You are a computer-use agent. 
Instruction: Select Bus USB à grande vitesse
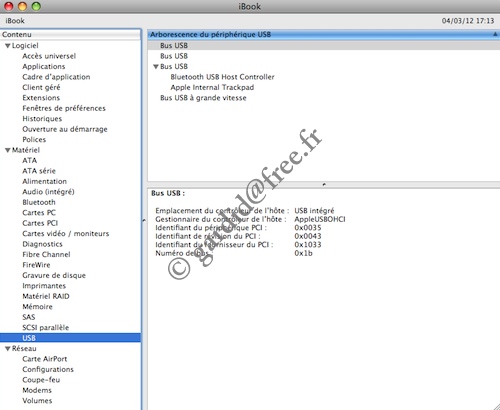203,98
